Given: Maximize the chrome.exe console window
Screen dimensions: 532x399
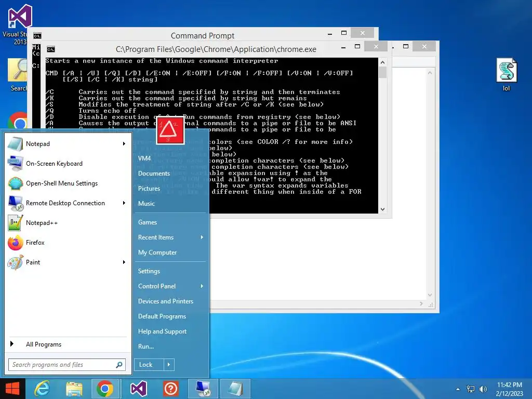Looking at the screenshot, I should (x=357, y=46).
